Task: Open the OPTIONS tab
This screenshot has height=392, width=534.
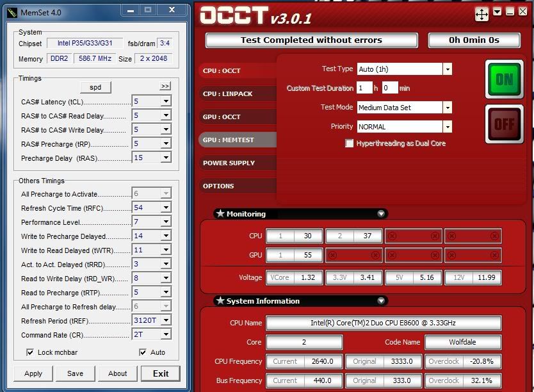Action: [x=238, y=186]
